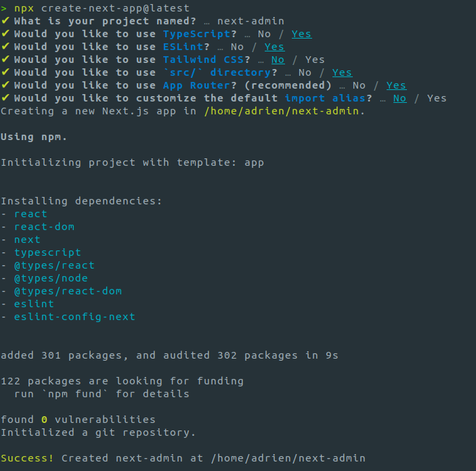
Task: Click the @types/node dependency entry
Action: (51, 278)
